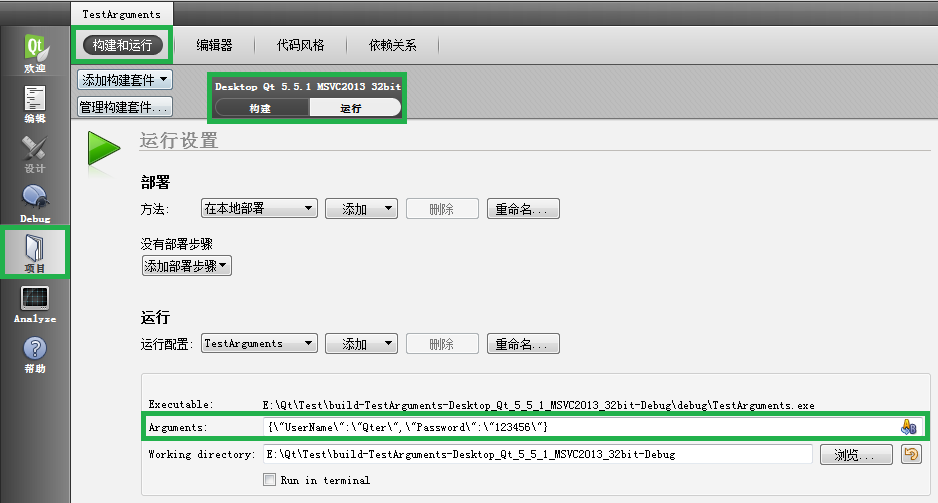Open the 添加构建套件 dropdown
This screenshot has width=938, height=503.
pos(125,80)
